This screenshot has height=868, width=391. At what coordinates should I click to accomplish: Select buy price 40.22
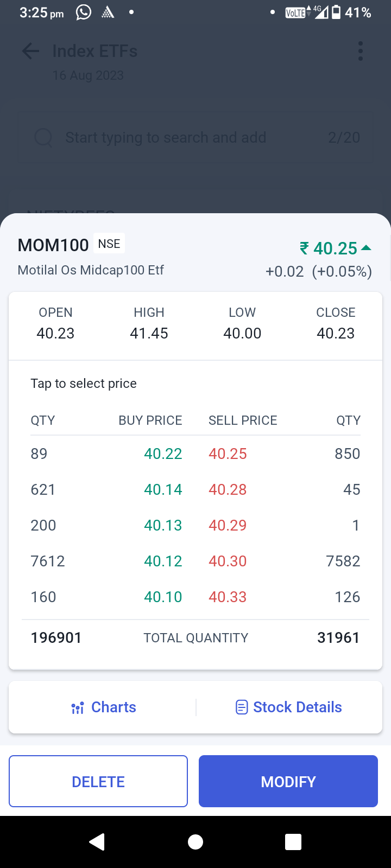[163, 454]
